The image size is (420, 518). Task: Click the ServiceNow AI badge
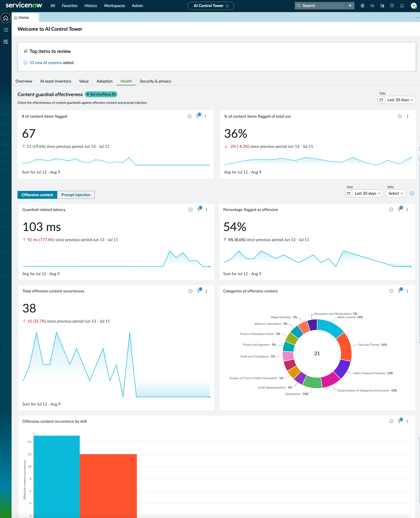click(101, 94)
